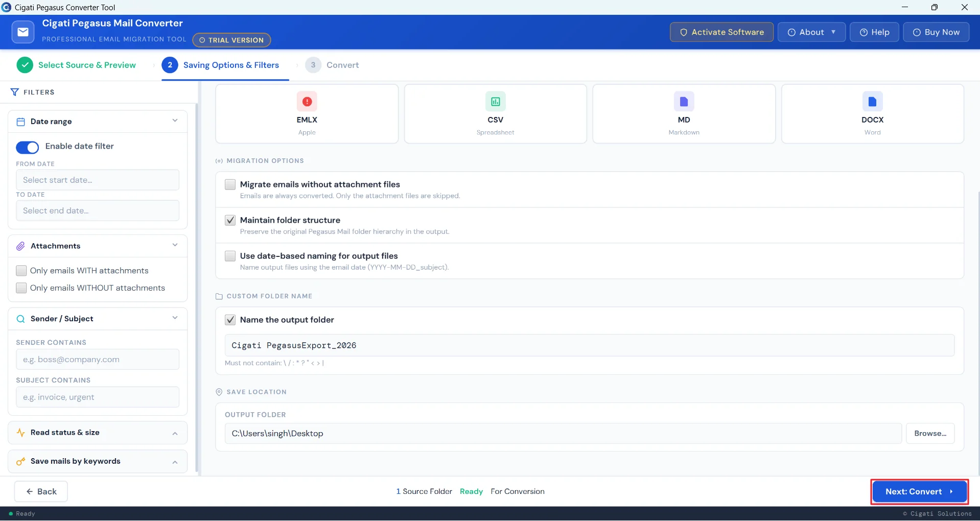The height and width of the screenshot is (521, 980).
Task: Check Only emails WITH attachments
Action: pos(21,271)
